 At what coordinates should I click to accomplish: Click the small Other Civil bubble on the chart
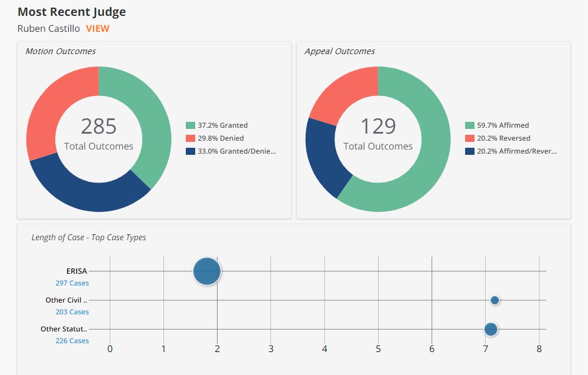click(495, 300)
